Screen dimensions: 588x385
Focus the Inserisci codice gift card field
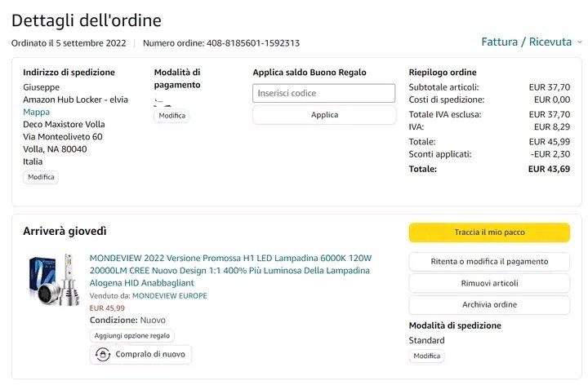[x=324, y=93]
